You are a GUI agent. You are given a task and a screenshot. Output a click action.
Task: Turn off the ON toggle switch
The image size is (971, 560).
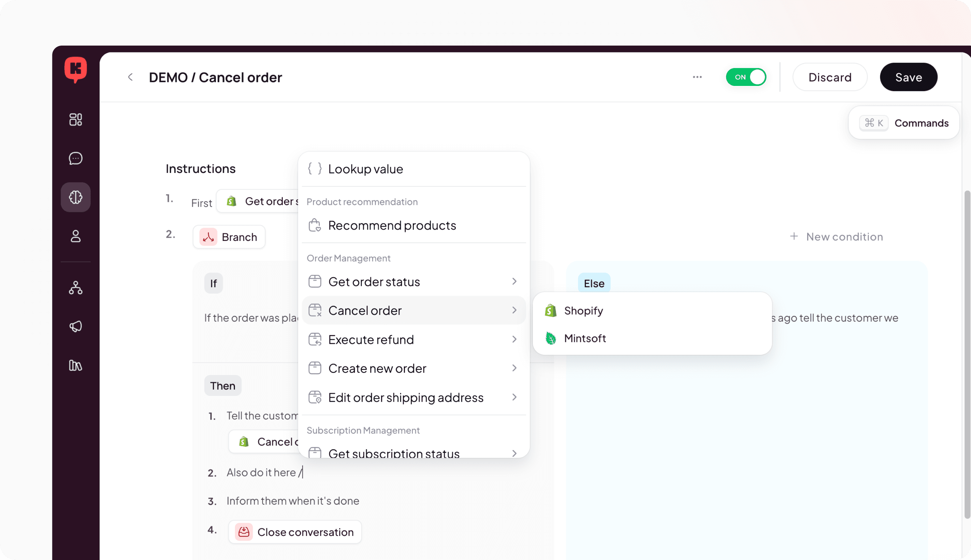coord(746,77)
